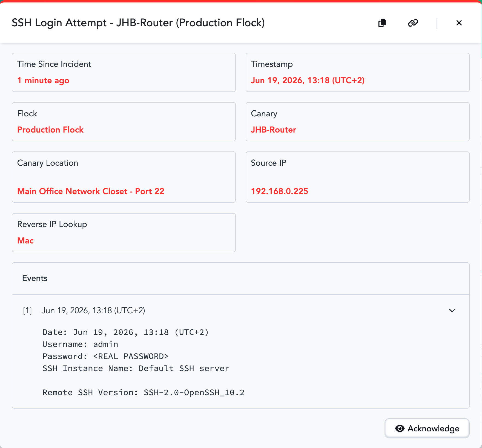Copy the incident link with the chain icon
The height and width of the screenshot is (448, 482).
[x=413, y=23]
